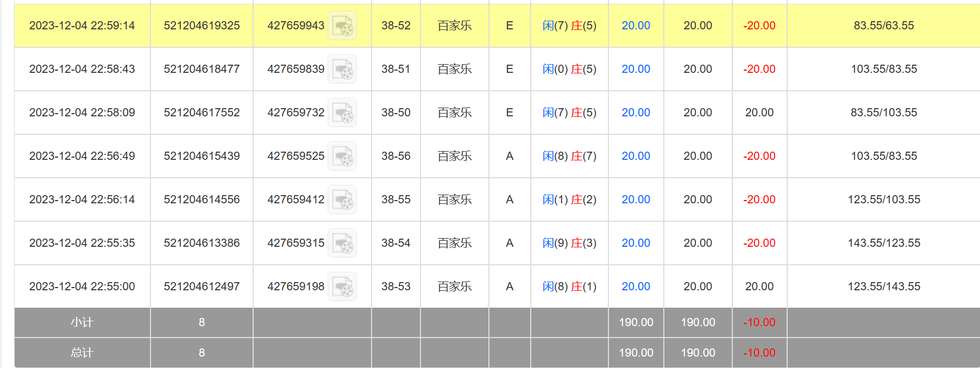Click table-shoe value 38-51
Viewport: 980px width, 368px height.
(395, 69)
